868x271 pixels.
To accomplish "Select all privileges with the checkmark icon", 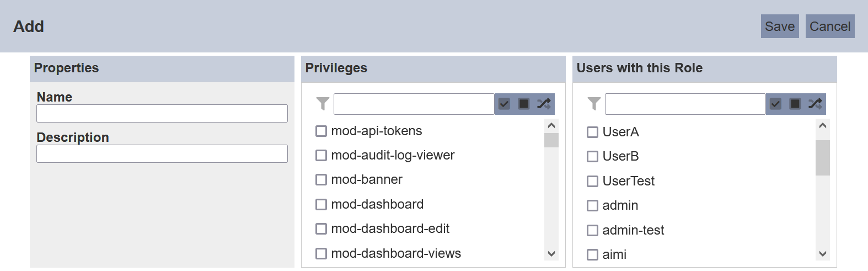I will (504, 104).
